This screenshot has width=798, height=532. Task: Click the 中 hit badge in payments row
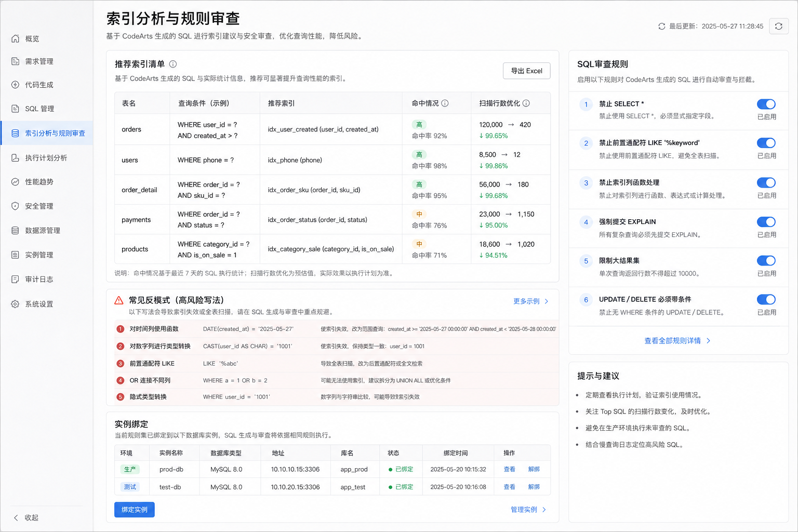tap(419, 214)
